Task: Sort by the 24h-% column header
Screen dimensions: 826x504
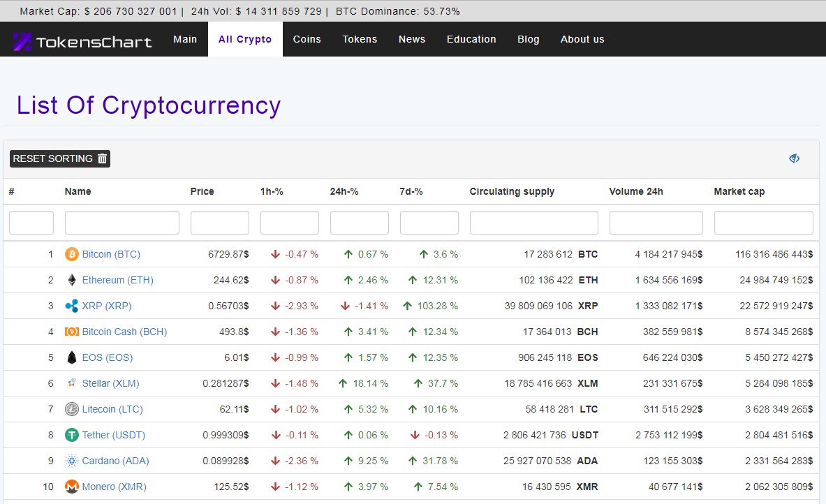Action: 344,192
